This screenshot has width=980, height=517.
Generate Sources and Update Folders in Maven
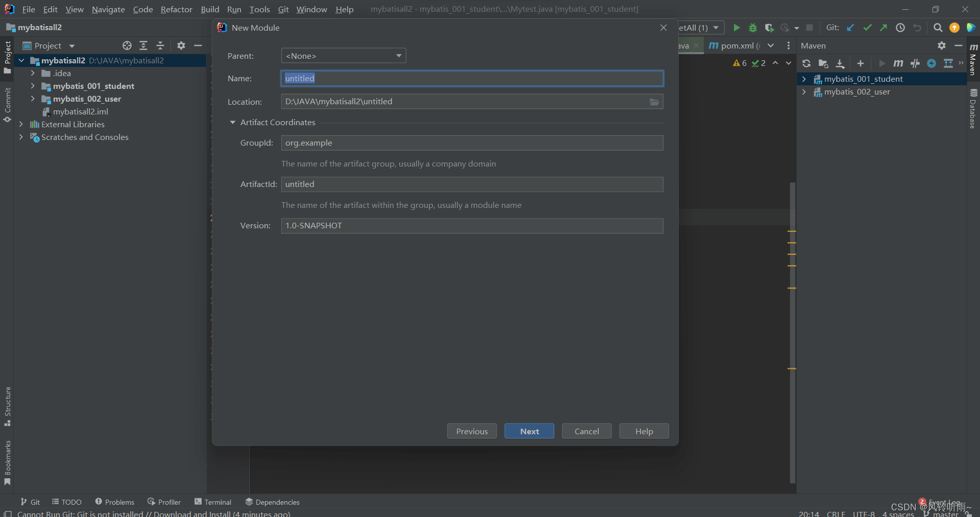coord(823,63)
